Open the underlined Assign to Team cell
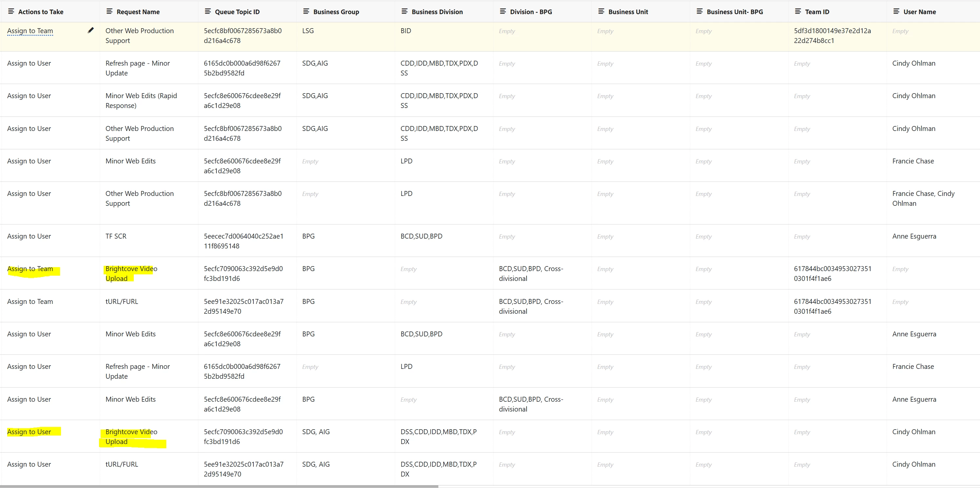The height and width of the screenshot is (488, 980). pyautogui.click(x=30, y=31)
